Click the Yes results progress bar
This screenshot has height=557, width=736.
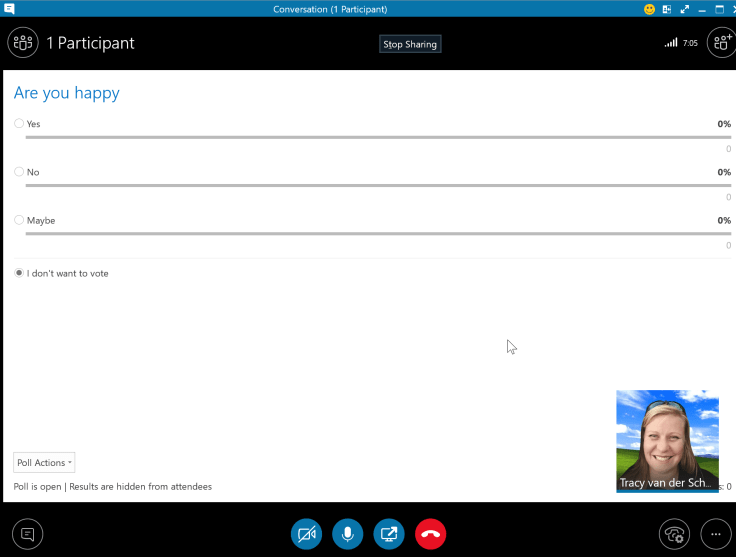point(370,137)
